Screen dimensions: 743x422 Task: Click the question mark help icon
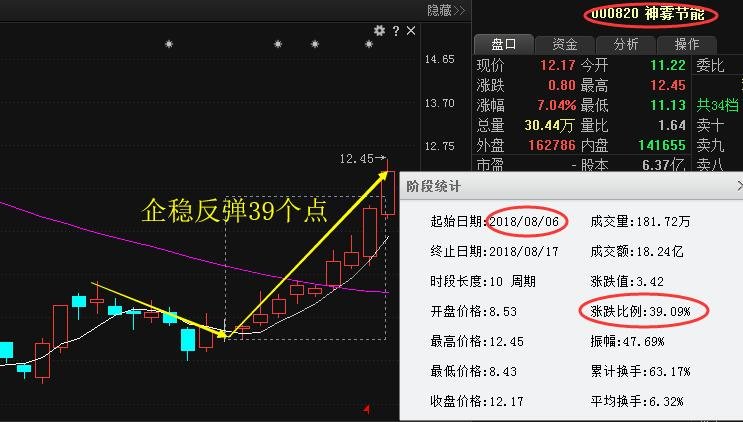pyautogui.click(x=396, y=31)
